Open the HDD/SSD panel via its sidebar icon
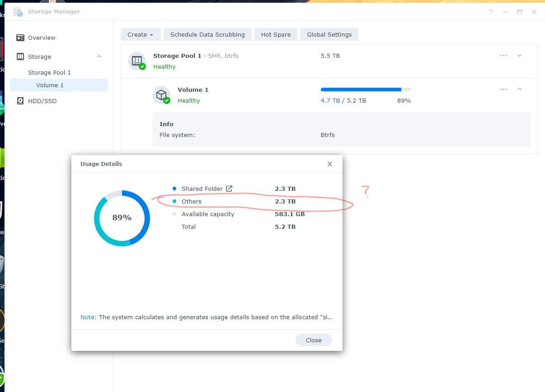Viewport: 545px width, 392px height. coord(21,100)
